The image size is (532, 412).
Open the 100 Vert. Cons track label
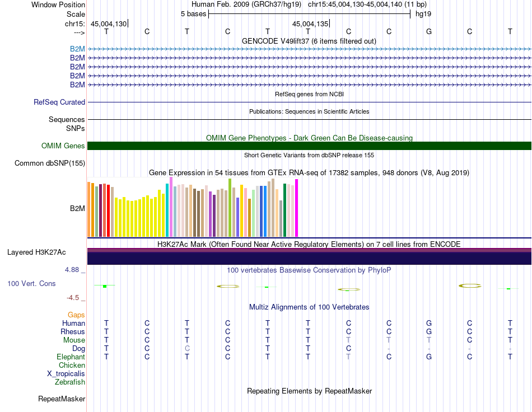[x=31, y=283]
